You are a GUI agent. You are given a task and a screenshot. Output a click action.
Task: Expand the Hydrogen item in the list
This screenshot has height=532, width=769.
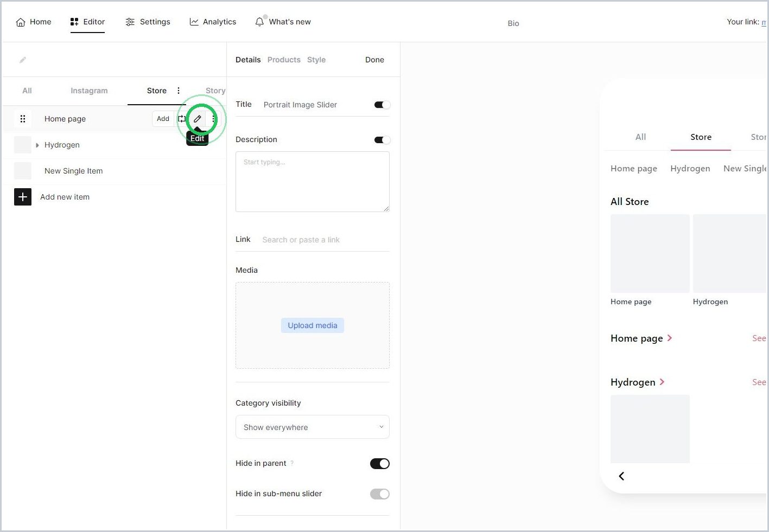[37, 145]
